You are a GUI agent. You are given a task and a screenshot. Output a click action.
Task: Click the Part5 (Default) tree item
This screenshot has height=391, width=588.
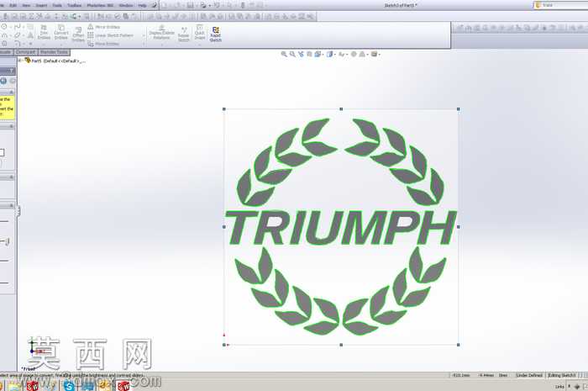(x=55, y=61)
